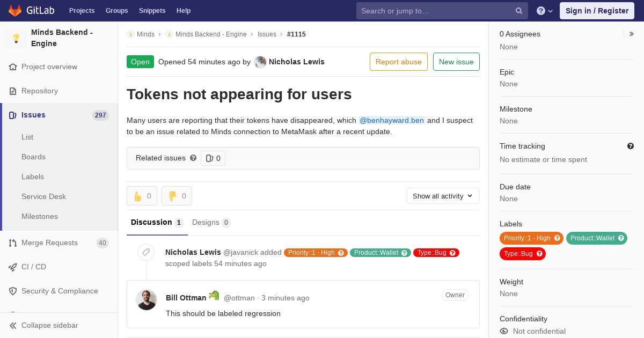The width and height of the screenshot is (644, 338).
Task: Click the Minds breadcrumb link
Action: click(145, 34)
